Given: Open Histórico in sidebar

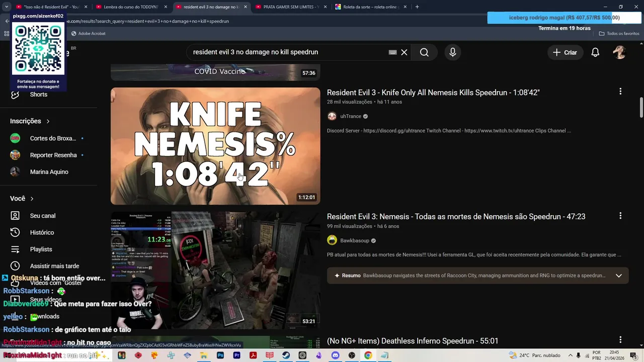Looking at the screenshot, I should (42, 232).
